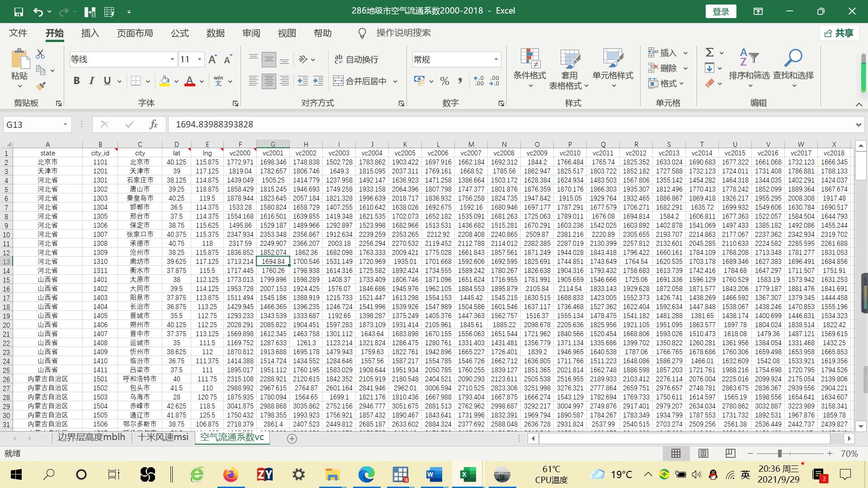The image size is (868, 488).
Task: Click Sort and Filter (排序和筛选) icon
Action: (x=749, y=68)
